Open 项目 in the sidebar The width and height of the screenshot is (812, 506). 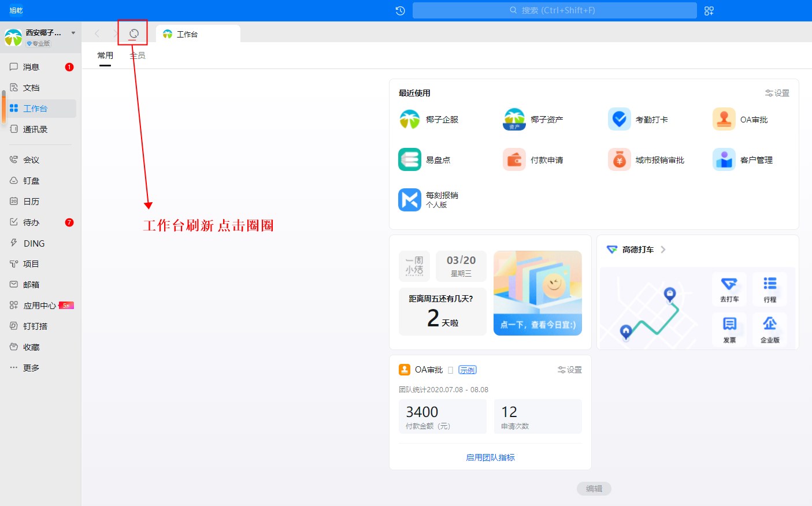[x=40, y=264]
